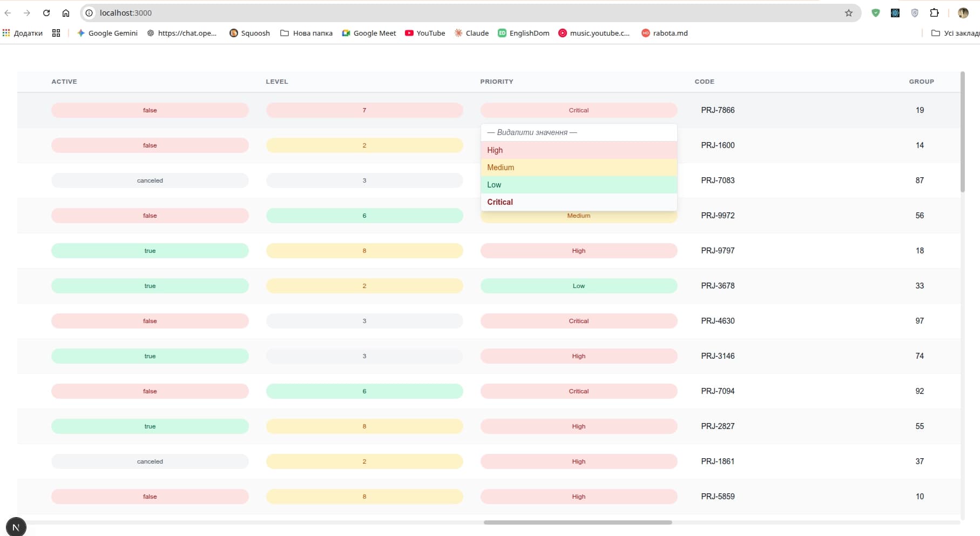Open the canceled badge for PRJ-1861

click(150, 461)
